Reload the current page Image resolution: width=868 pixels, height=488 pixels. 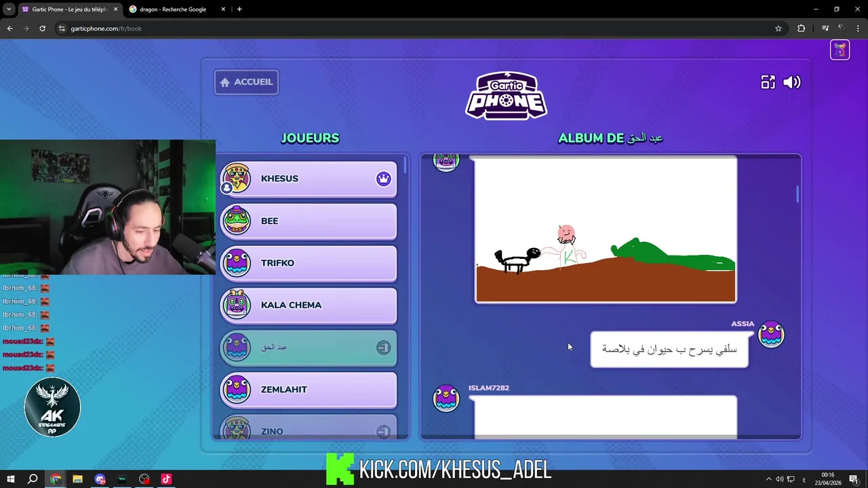(x=42, y=28)
